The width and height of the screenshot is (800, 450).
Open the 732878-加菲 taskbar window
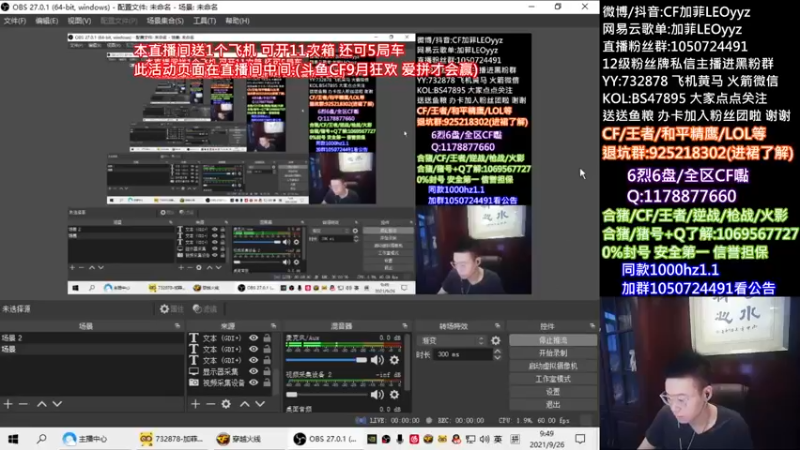[171, 439]
